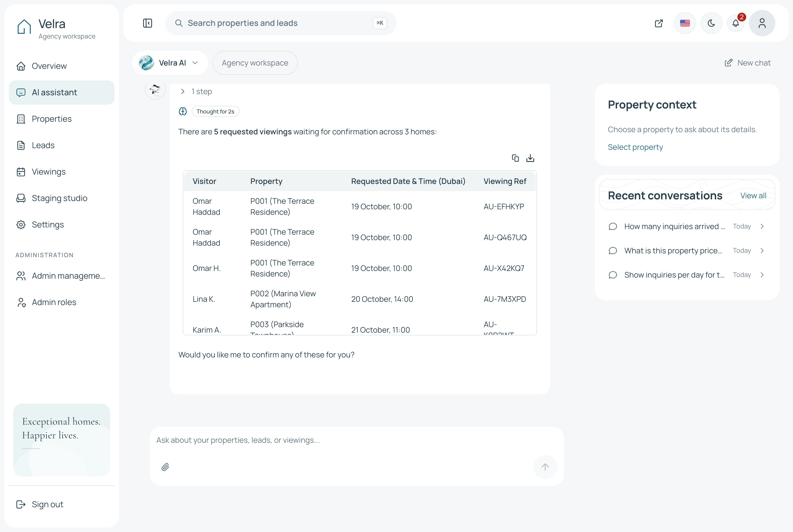Copy the viewings table
The width and height of the screenshot is (793, 532).
(515, 158)
